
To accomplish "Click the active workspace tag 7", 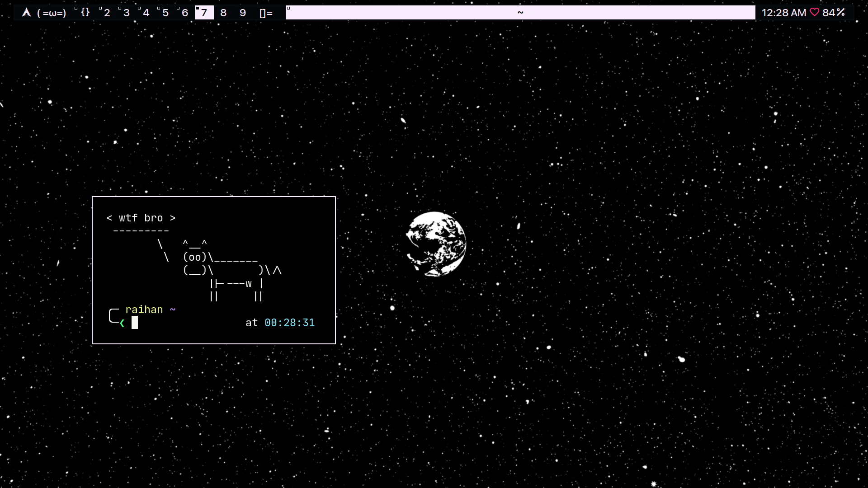I will (204, 13).
